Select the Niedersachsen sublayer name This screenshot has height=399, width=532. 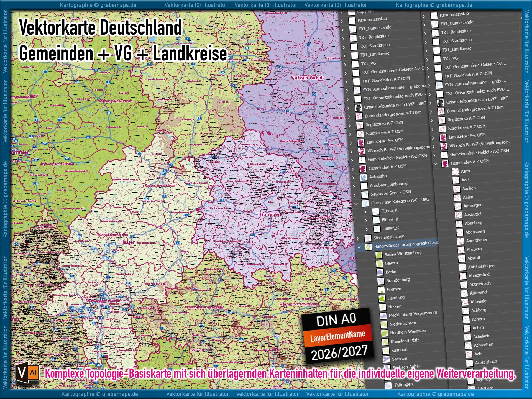403,323
